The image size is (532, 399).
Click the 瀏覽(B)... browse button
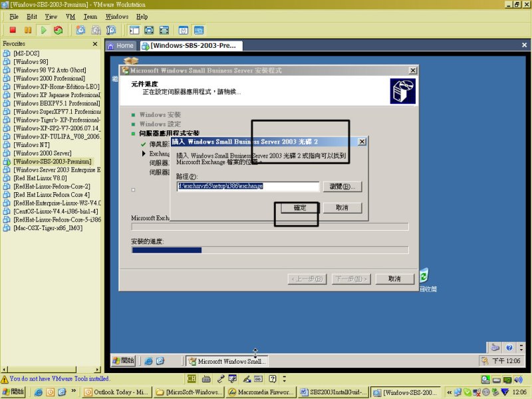point(342,186)
